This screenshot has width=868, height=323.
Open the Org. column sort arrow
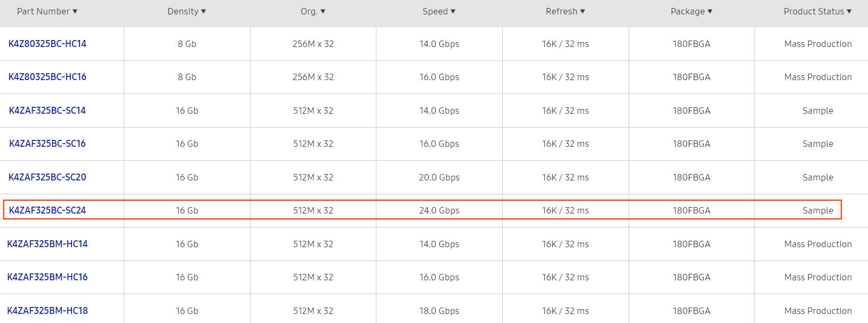(323, 12)
